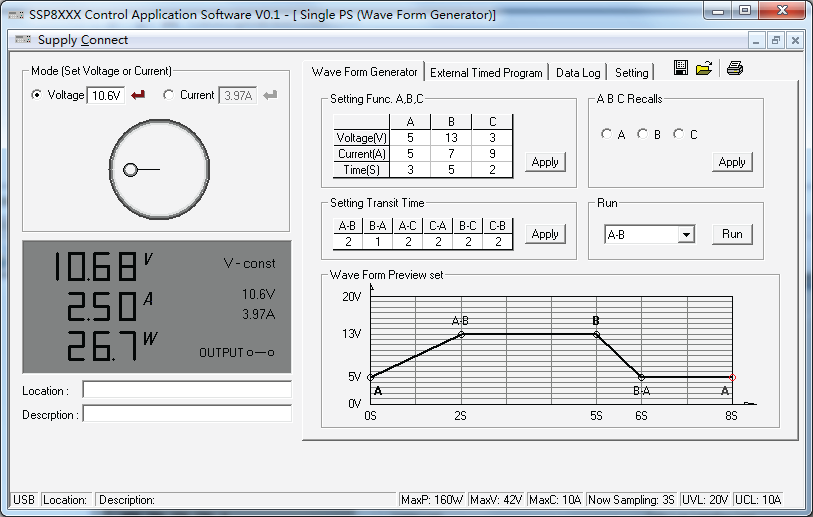Select recall option C radio button

coord(678,134)
